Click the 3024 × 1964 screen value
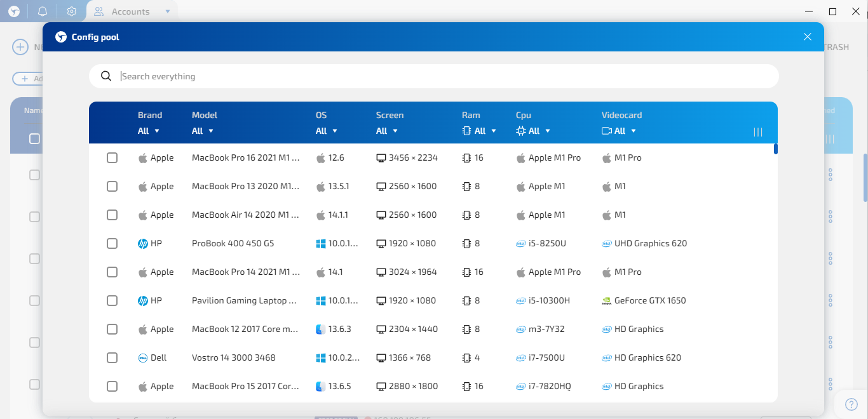Viewport: 868px width, 419px height. click(x=413, y=272)
